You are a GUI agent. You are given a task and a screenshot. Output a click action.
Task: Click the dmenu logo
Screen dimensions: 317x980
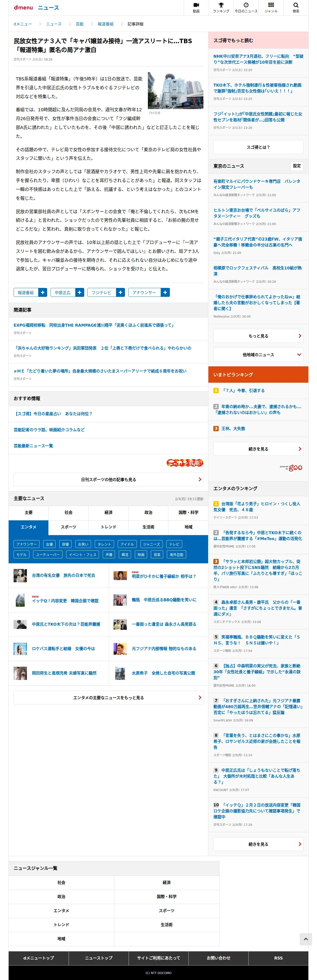(x=24, y=8)
